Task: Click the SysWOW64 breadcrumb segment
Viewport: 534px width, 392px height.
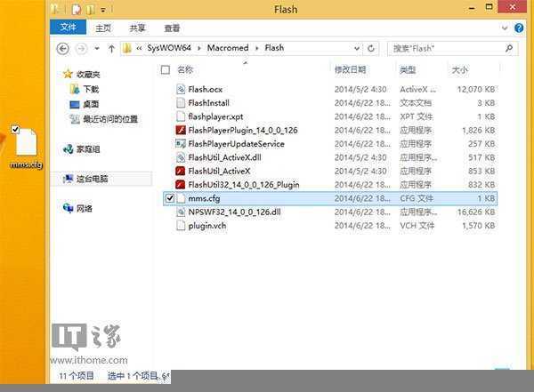Action: click(x=169, y=48)
